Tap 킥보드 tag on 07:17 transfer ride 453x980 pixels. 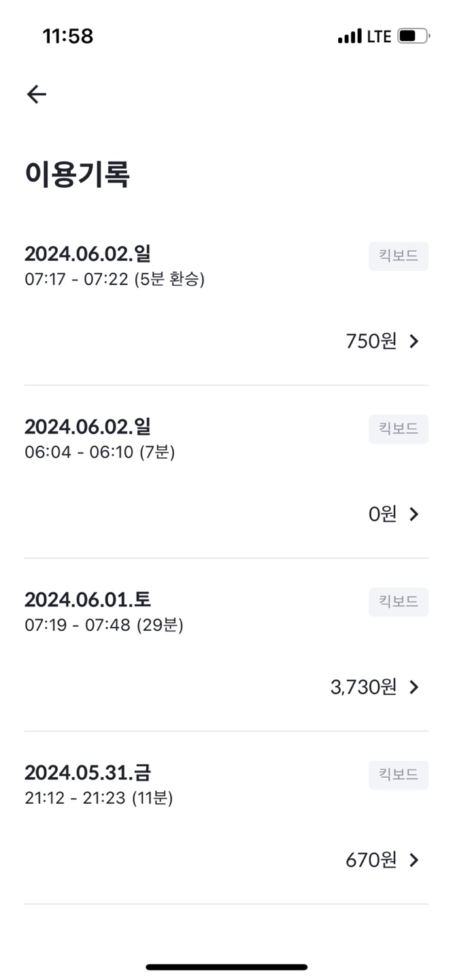pos(399,257)
